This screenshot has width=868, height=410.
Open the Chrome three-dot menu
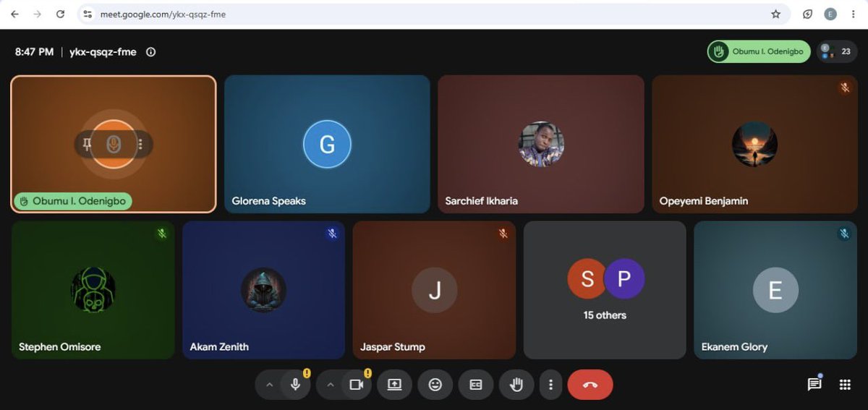(853, 14)
